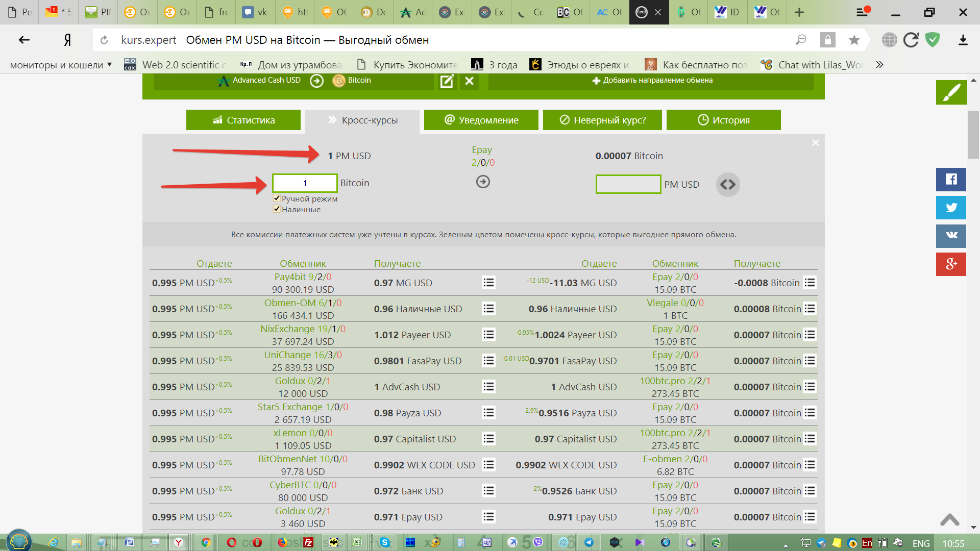Viewport: 980px width, 551px height.
Task: Open the browser menu hamburger icon
Action: click(x=863, y=12)
